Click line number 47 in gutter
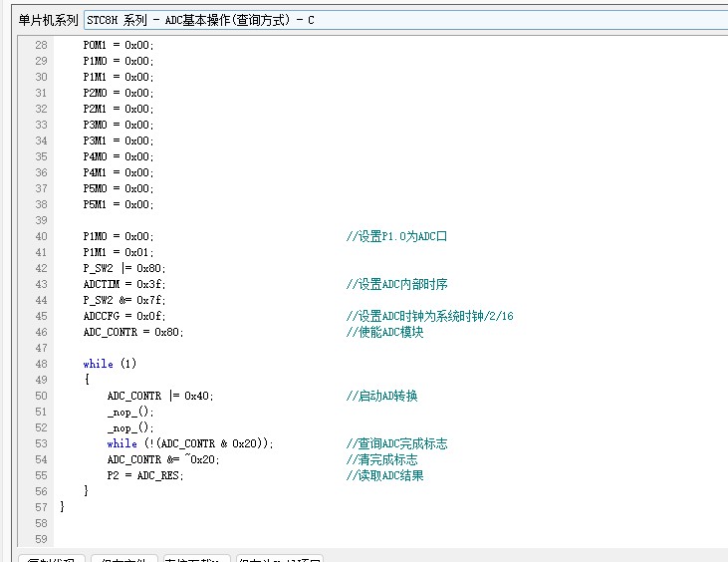The image size is (728, 562). pyautogui.click(x=41, y=348)
